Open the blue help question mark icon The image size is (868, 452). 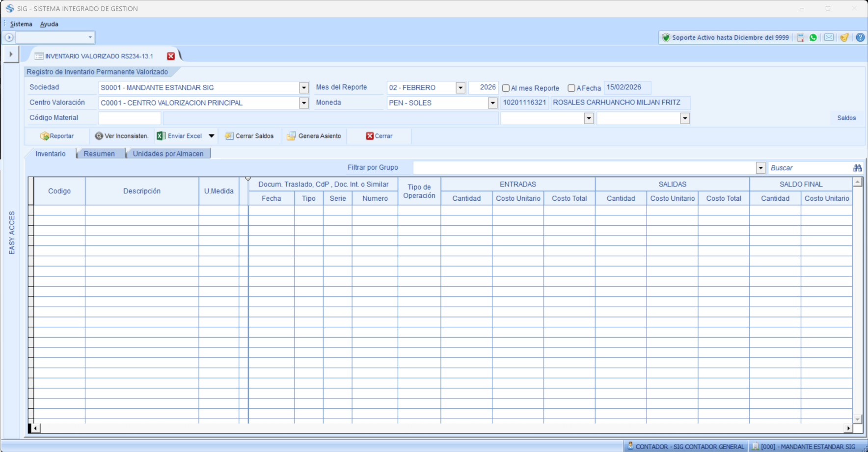pos(860,38)
